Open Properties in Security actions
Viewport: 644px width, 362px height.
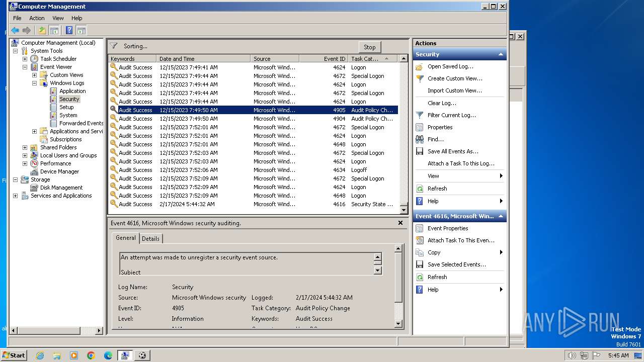(440, 127)
